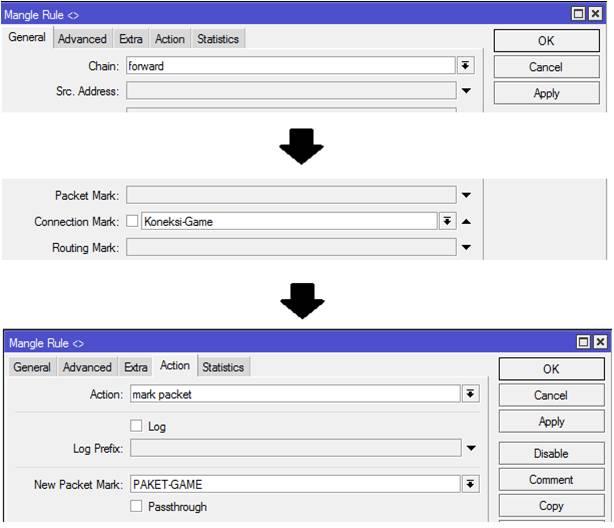This screenshot has width=614, height=528.
Task: Collapse the Connection Mark field with up arrow
Action: click(466, 222)
